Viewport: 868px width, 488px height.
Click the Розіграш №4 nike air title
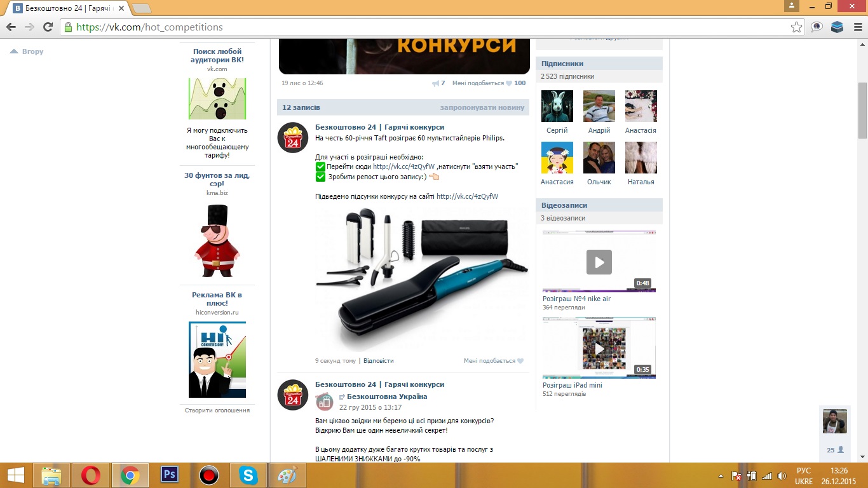tap(576, 299)
